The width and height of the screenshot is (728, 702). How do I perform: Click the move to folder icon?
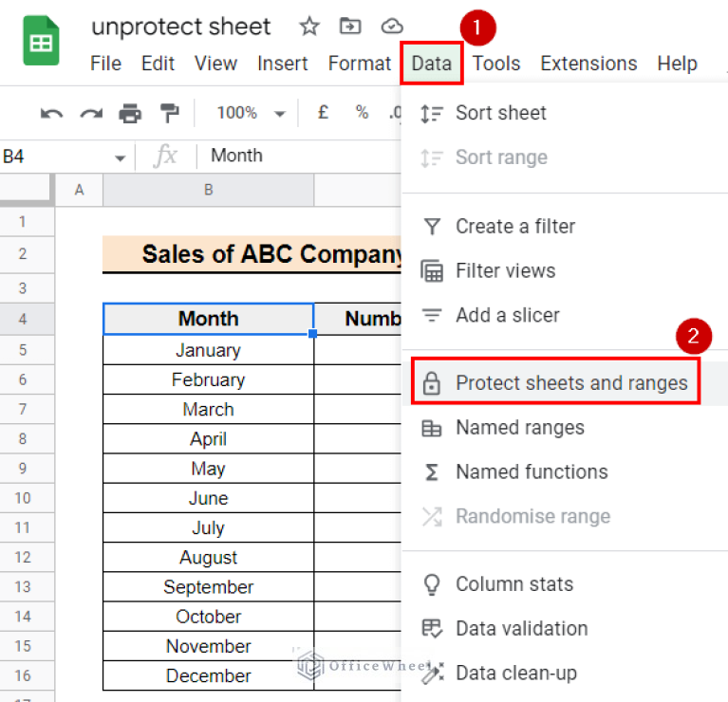(x=350, y=27)
